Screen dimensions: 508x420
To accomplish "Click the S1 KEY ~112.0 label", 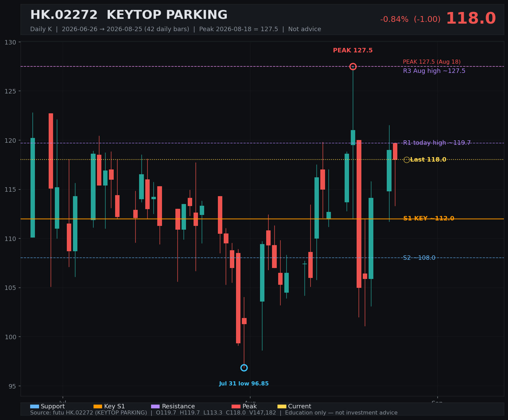I will tap(429, 218).
